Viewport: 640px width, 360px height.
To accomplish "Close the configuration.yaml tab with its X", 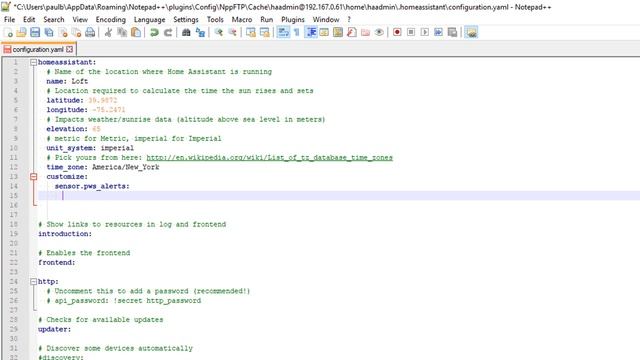I will tap(69, 49).
